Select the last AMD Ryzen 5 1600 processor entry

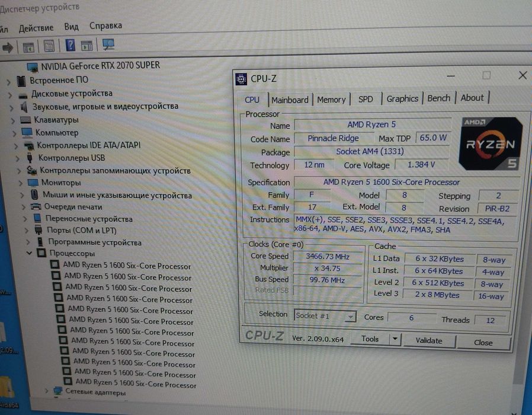(136, 384)
